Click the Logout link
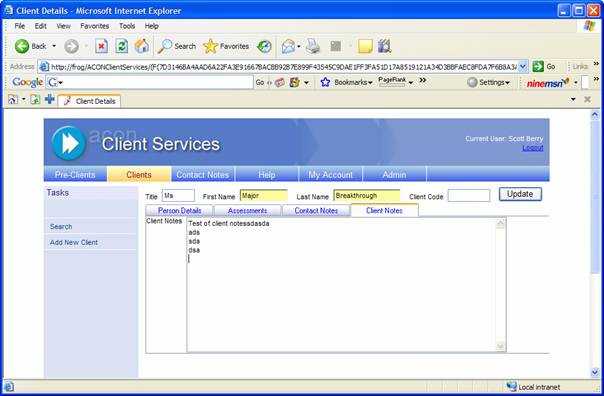This screenshot has height=396, width=604. (533, 148)
